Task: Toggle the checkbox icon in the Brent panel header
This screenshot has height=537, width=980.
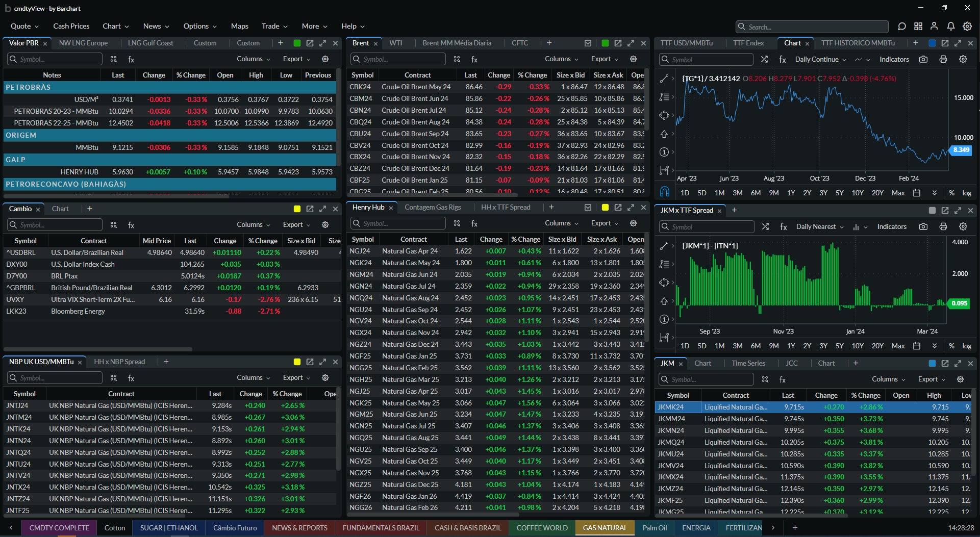Action: click(588, 43)
